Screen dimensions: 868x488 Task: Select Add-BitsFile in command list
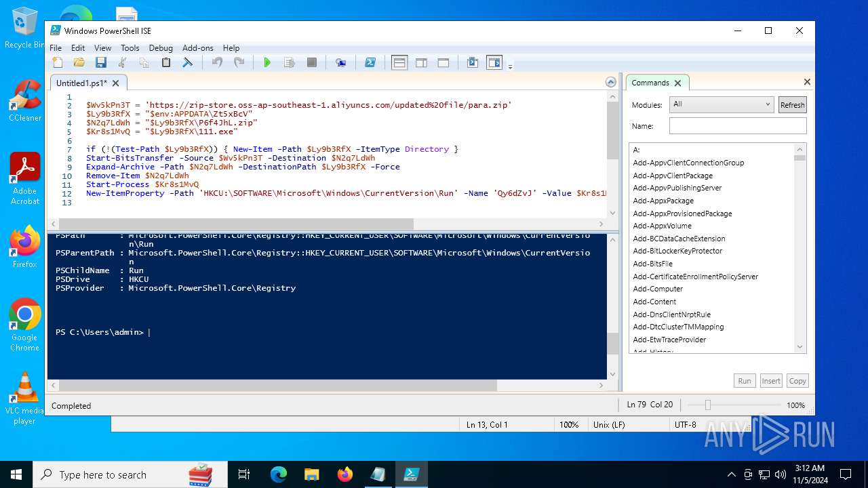point(652,264)
